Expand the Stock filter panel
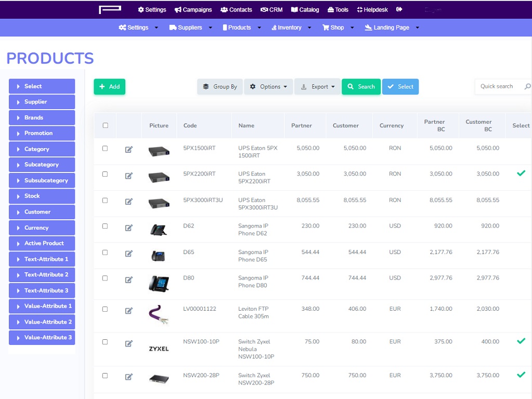 coord(42,196)
